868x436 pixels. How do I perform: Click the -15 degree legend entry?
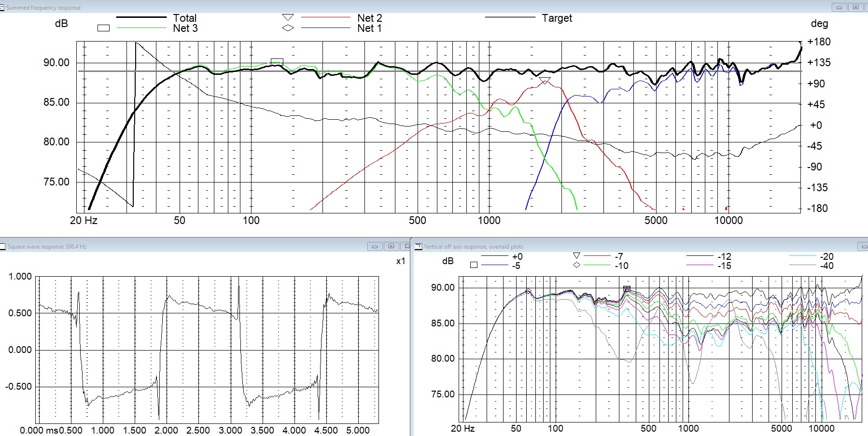(x=725, y=266)
